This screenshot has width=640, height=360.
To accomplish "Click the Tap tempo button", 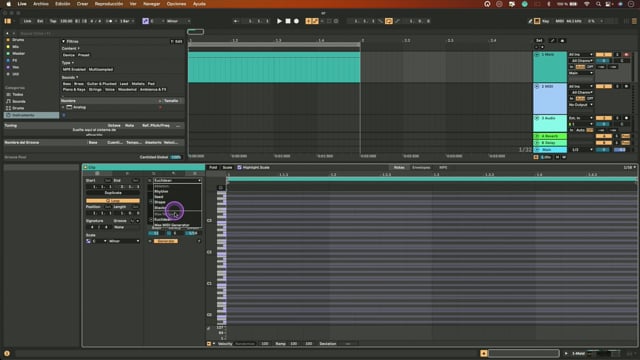I will [x=53, y=21].
